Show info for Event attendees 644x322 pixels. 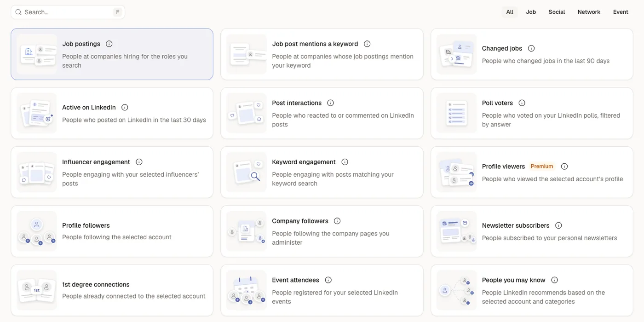click(328, 280)
